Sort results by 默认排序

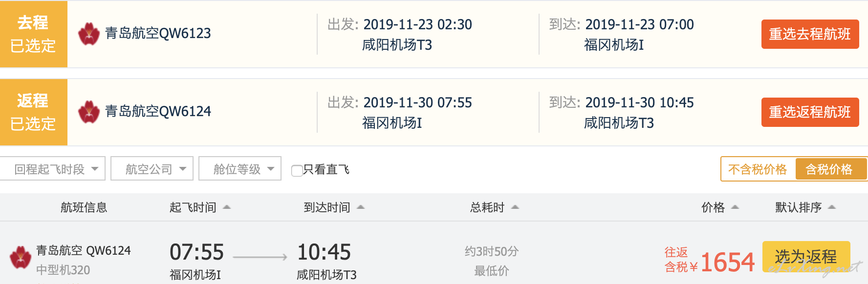tap(799, 207)
